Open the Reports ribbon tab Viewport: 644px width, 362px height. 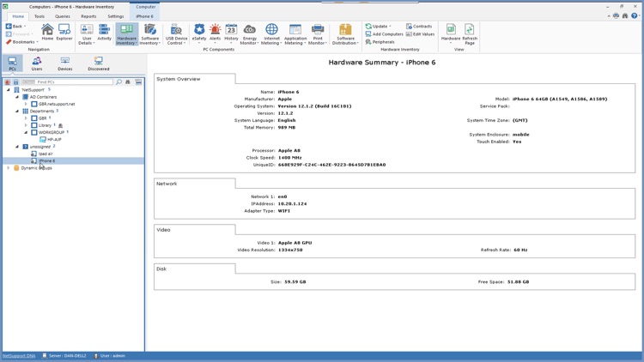(88, 16)
